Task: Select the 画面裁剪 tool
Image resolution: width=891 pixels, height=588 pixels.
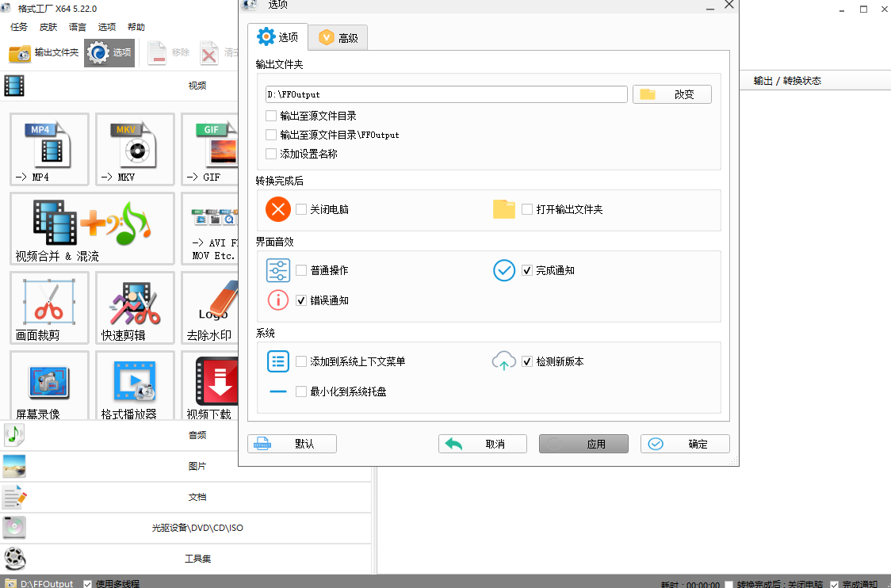Action: pos(48,307)
